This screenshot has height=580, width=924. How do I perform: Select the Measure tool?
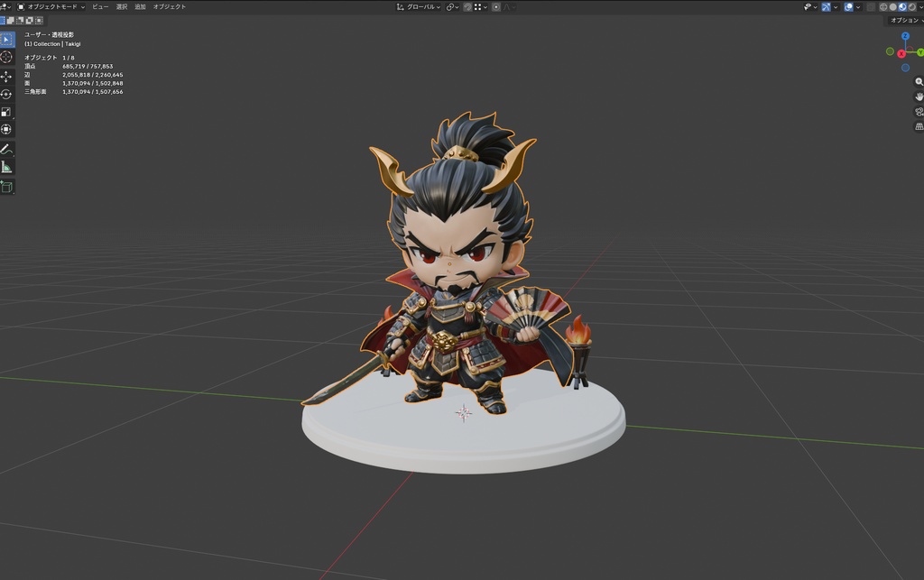click(x=6, y=167)
